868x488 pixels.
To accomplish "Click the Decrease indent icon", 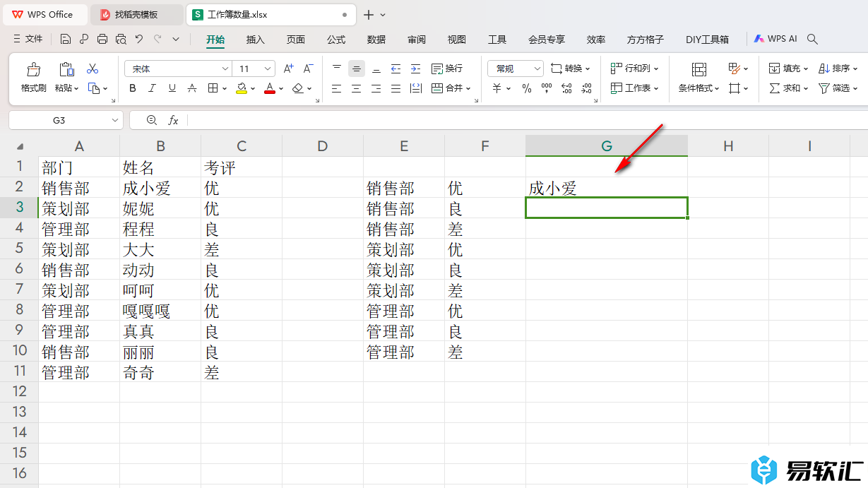I will coord(396,69).
